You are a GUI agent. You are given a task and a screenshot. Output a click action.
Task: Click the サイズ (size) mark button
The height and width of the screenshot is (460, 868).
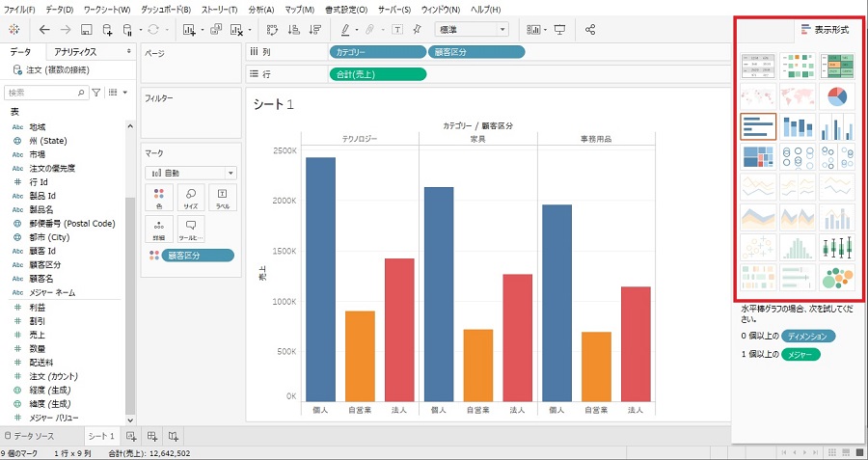coord(191,198)
